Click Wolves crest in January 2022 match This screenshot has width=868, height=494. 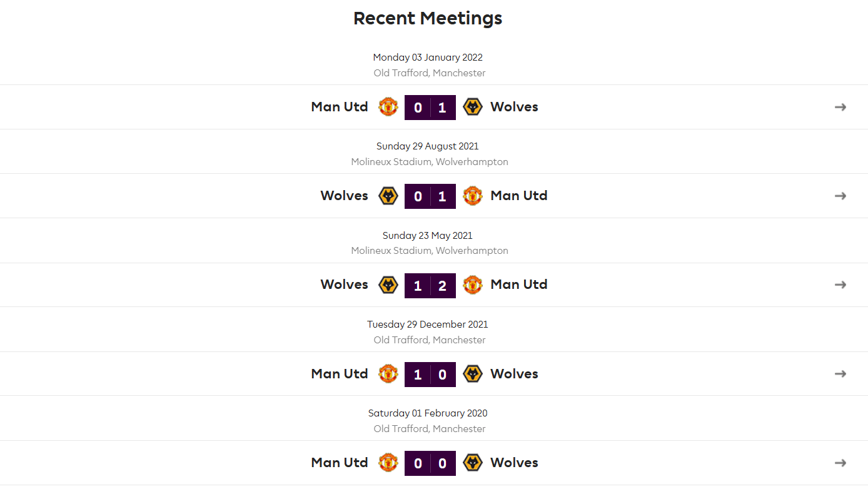point(473,107)
